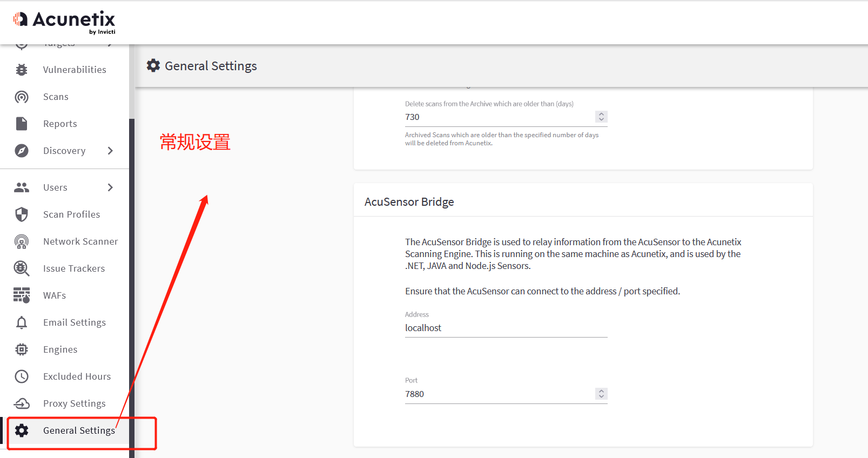Open Issue Trackers in sidebar
868x458 pixels.
74,268
